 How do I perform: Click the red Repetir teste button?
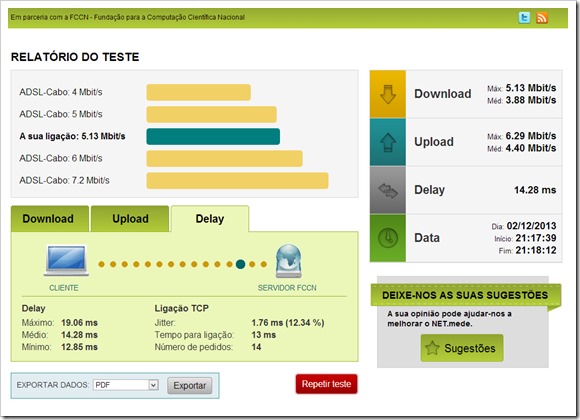[326, 384]
